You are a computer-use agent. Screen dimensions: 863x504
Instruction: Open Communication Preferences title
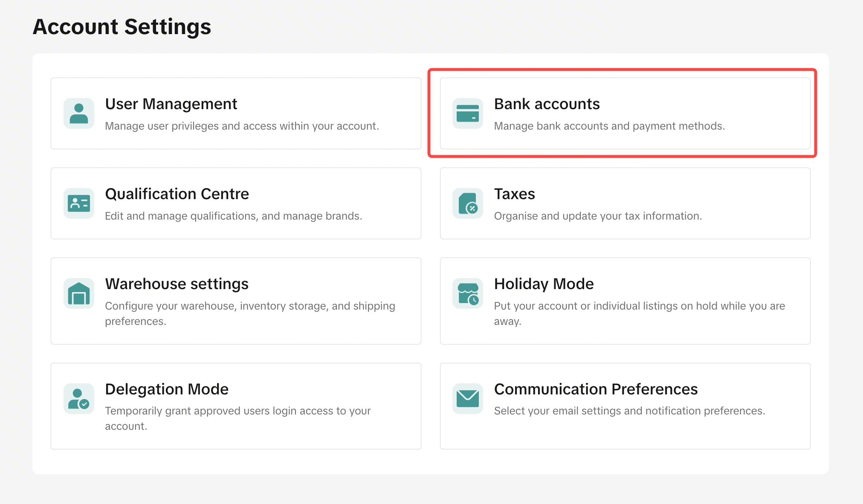point(596,389)
